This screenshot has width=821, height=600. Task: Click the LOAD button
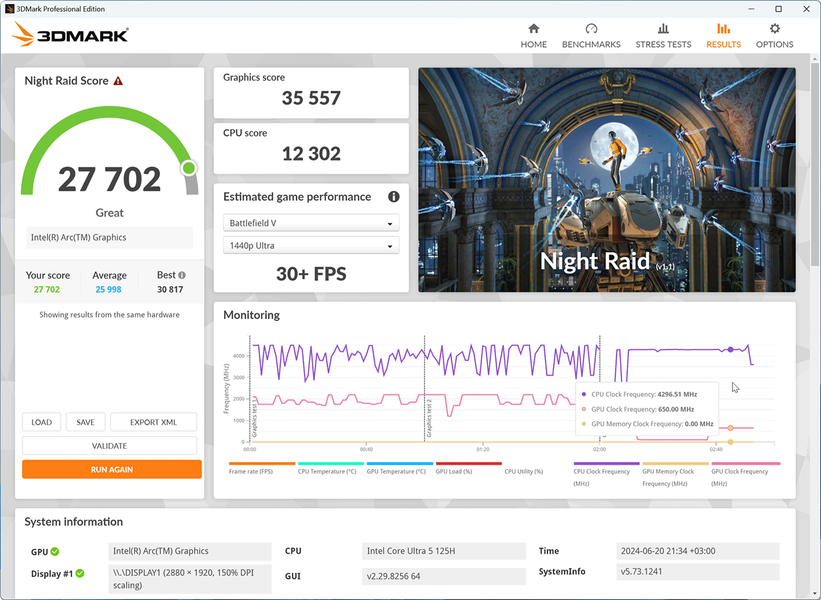[41, 422]
